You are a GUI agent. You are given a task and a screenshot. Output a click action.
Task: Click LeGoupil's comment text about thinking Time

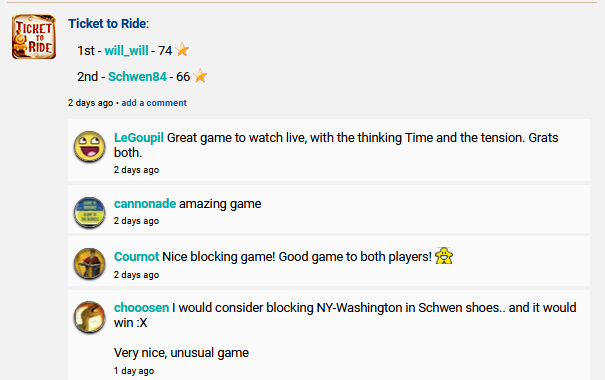point(336,145)
